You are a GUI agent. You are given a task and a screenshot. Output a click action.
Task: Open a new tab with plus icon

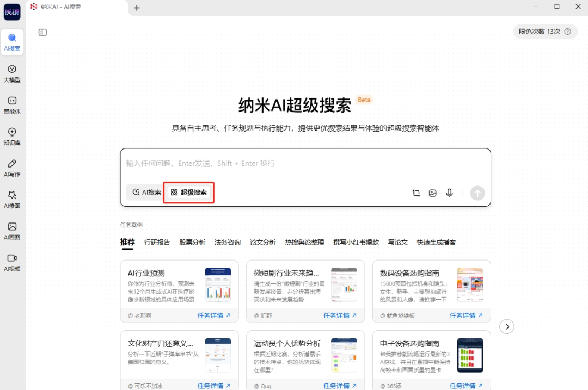point(137,8)
